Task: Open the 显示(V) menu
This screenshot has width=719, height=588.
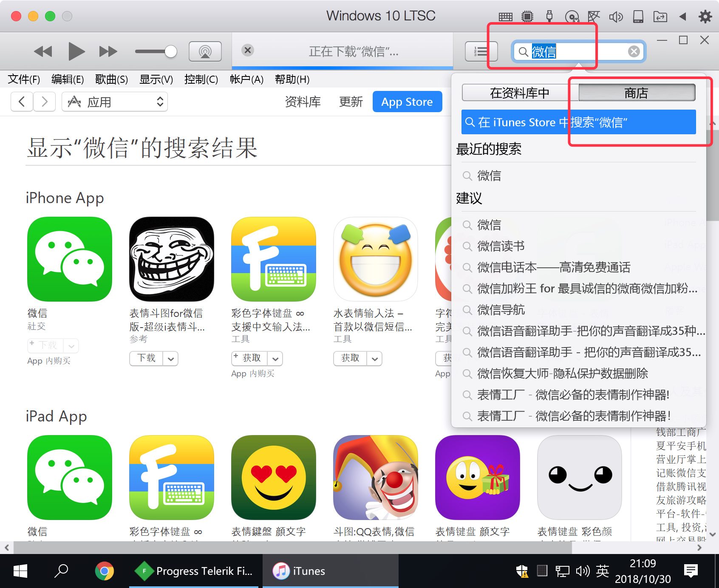Action: coord(156,79)
